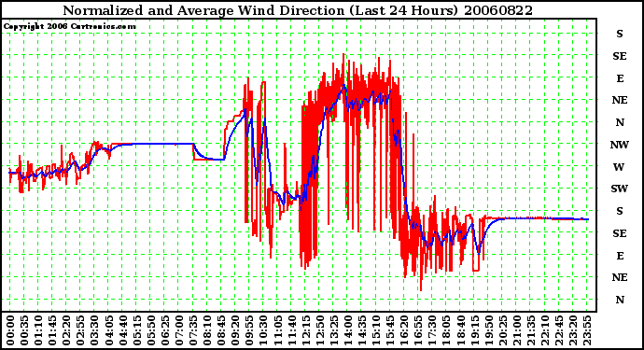Screen dimensions: 644x350
Task: Click the '09:55' time axis label
Action: point(249,330)
